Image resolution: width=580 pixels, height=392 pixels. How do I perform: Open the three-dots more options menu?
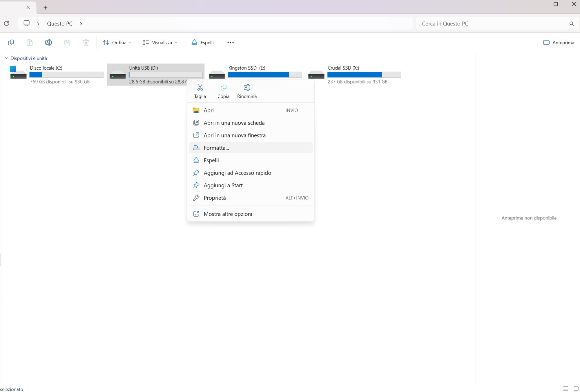coord(231,43)
